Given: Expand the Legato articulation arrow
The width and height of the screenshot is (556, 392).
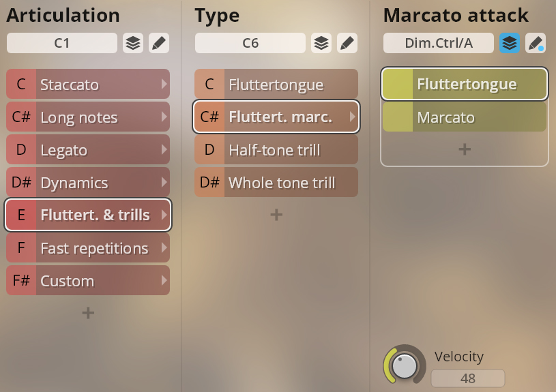Looking at the screenshot, I should point(164,150).
